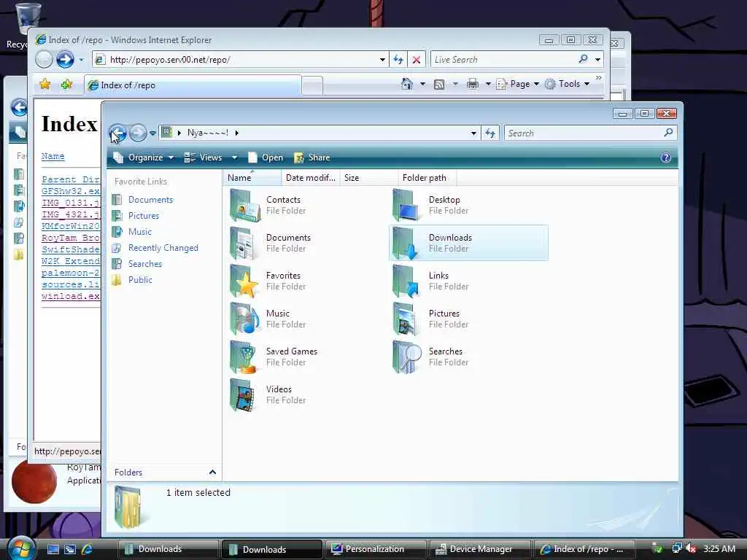Click the magnifier icon in Explorer search box
747x560 pixels.
tap(668, 133)
